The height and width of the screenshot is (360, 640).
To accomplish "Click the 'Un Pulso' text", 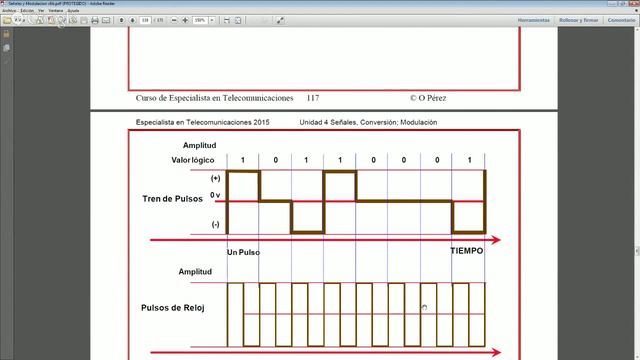I will pyautogui.click(x=243, y=252).
